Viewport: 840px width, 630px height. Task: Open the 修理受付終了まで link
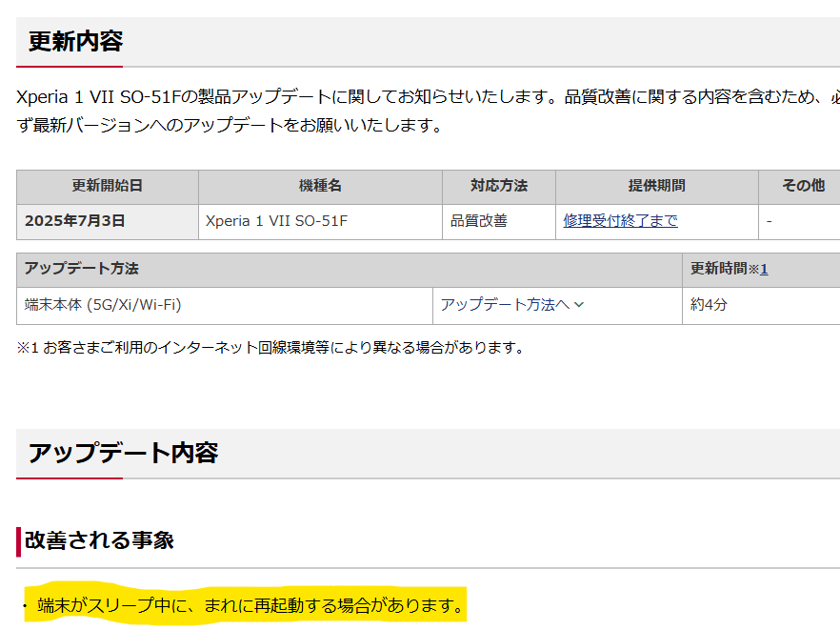click(x=620, y=220)
